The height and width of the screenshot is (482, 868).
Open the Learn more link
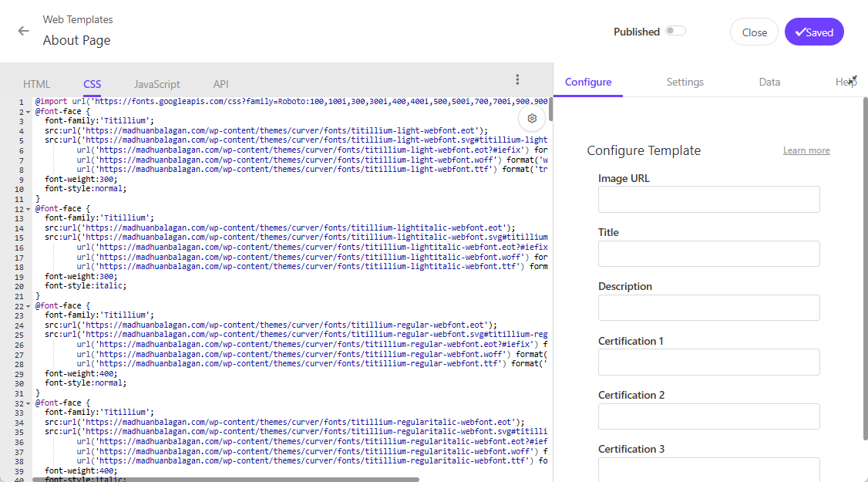pos(806,150)
